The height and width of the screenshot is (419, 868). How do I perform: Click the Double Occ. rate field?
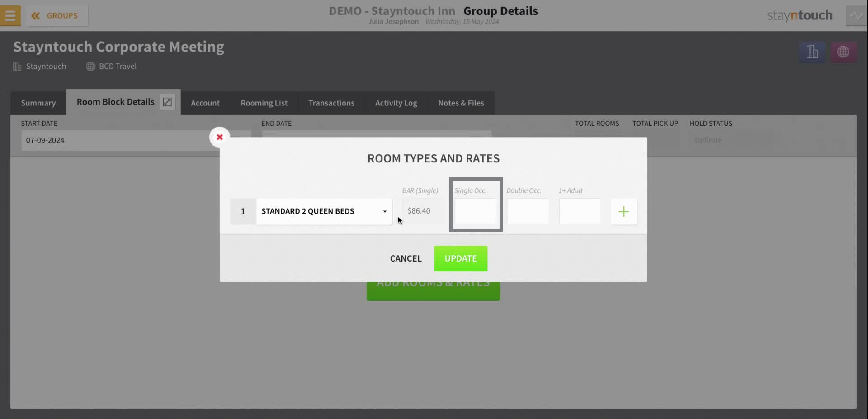(528, 211)
